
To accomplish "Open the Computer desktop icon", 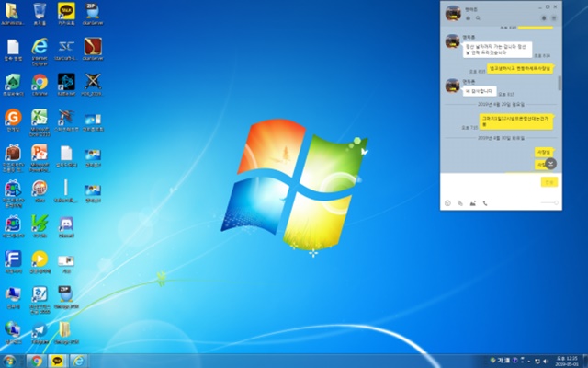I will pos(13,297).
